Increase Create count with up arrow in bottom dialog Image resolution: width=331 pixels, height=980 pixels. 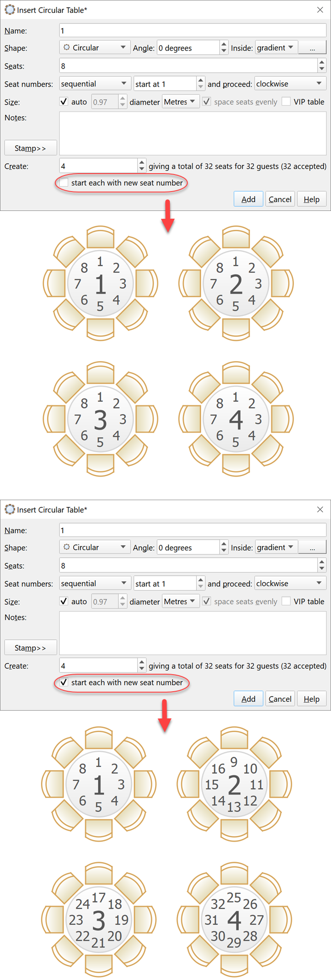pyautogui.click(x=142, y=662)
